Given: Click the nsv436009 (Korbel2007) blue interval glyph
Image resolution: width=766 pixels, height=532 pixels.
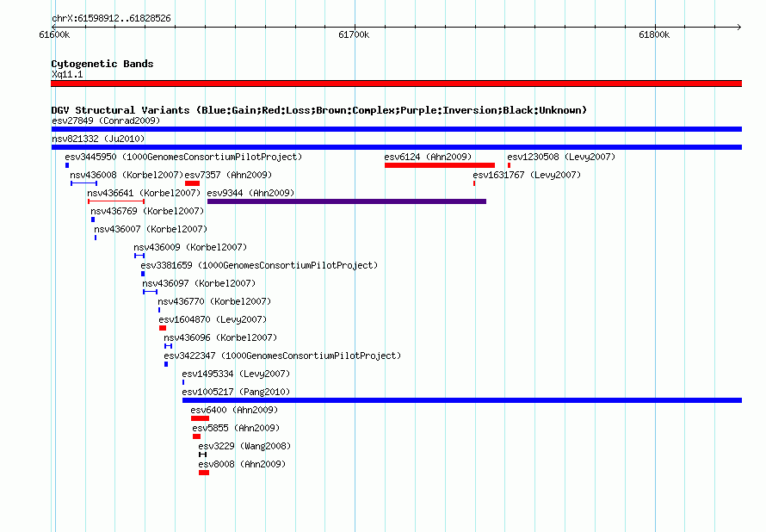Looking at the screenshot, I should pyautogui.click(x=139, y=256).
